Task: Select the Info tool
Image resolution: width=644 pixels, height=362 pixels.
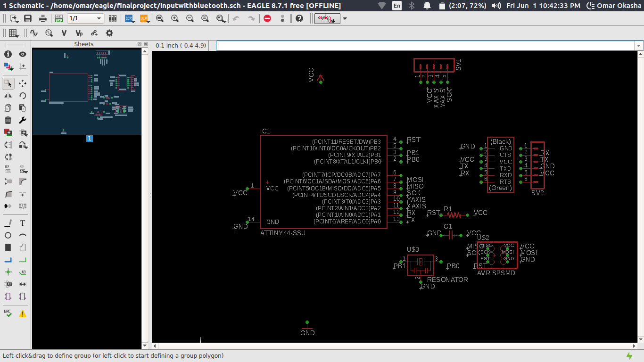Action: tap(8, 54)
